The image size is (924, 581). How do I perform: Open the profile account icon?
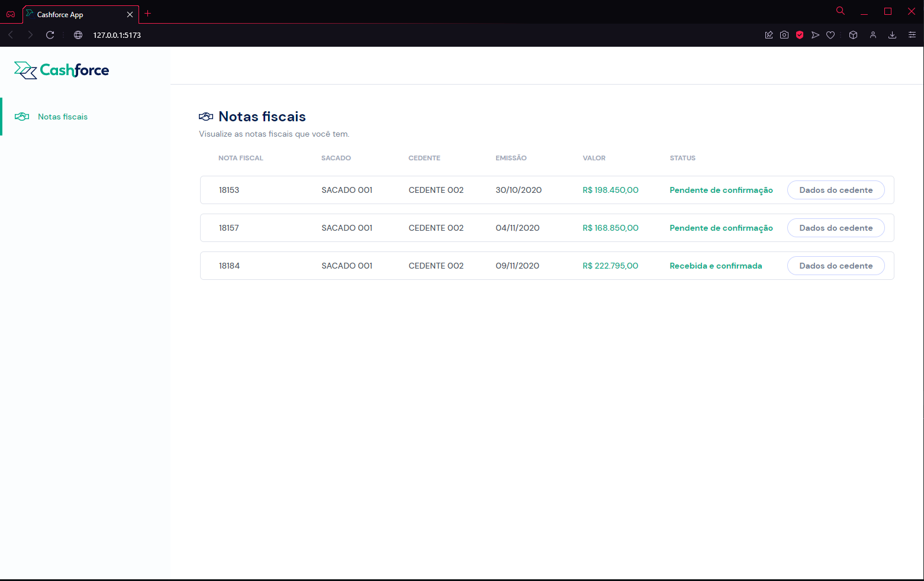click(873, 35)
